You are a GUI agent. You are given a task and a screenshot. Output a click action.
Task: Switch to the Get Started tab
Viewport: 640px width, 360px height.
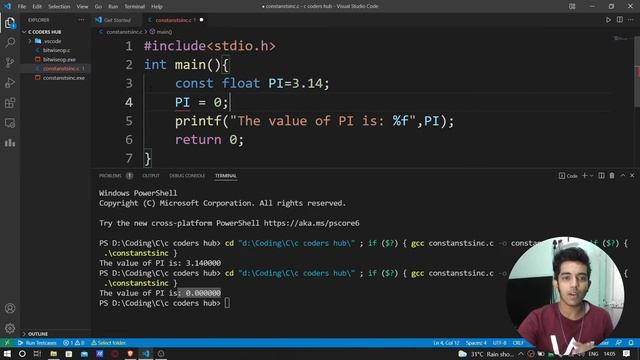pyautogui.click(x=117, y=20)
